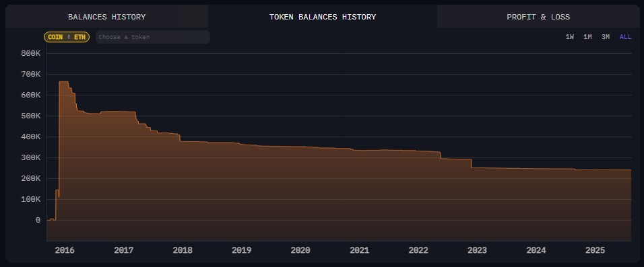Click the chart's peak plateau near 660K

(x=64, y=81)
